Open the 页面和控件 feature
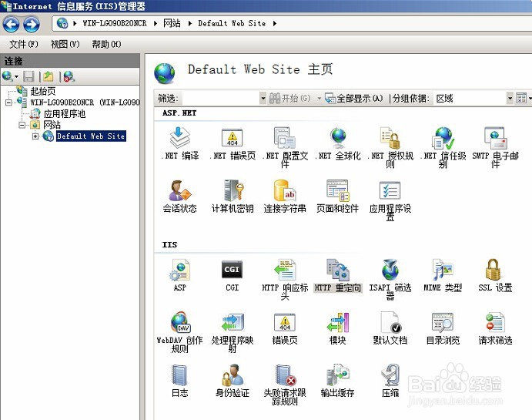532x420 pixels. 338,197
